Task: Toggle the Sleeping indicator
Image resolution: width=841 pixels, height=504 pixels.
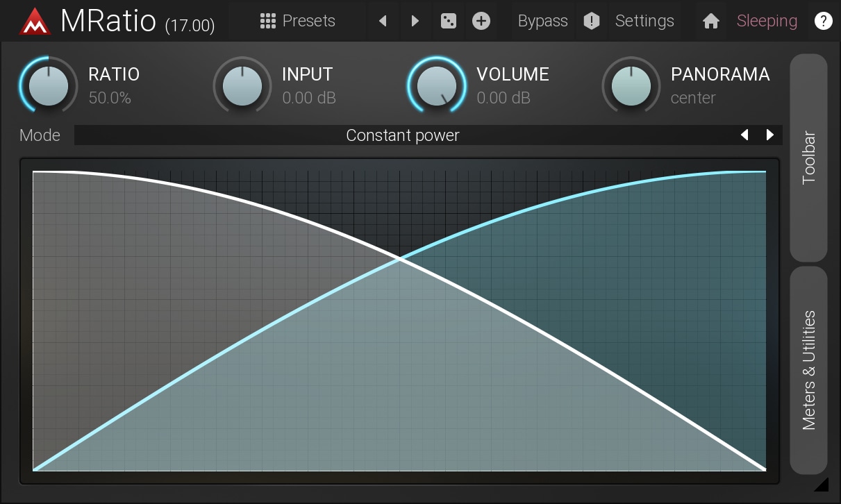Action: click(767, 21)
